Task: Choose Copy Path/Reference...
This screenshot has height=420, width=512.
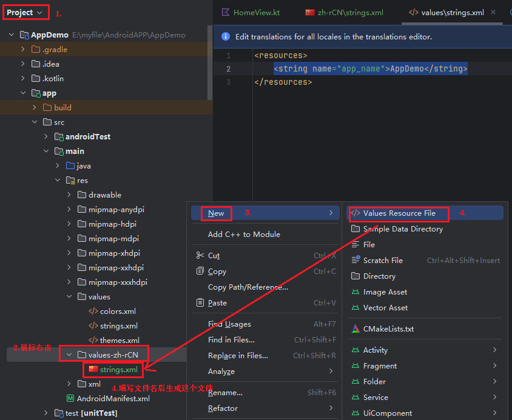Action: pos(266,287)
